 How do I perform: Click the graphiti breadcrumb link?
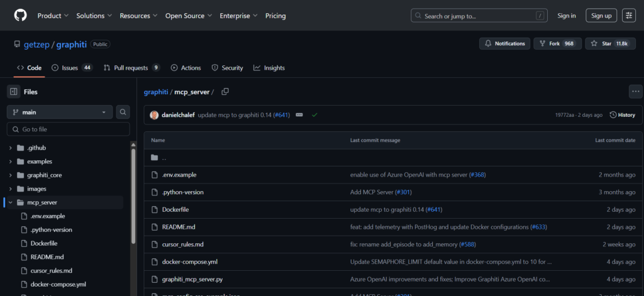point(156,92)
